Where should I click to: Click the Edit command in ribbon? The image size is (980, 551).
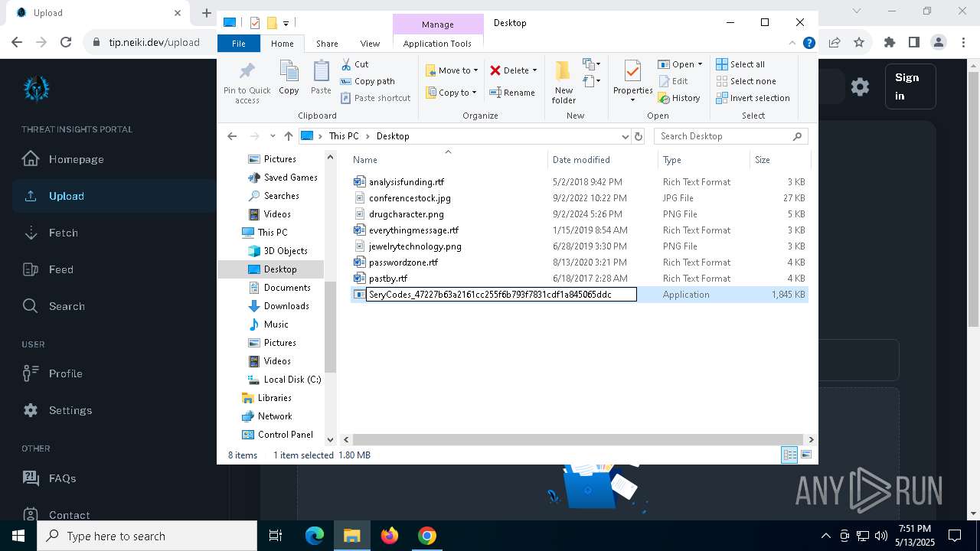coord(672,81)
